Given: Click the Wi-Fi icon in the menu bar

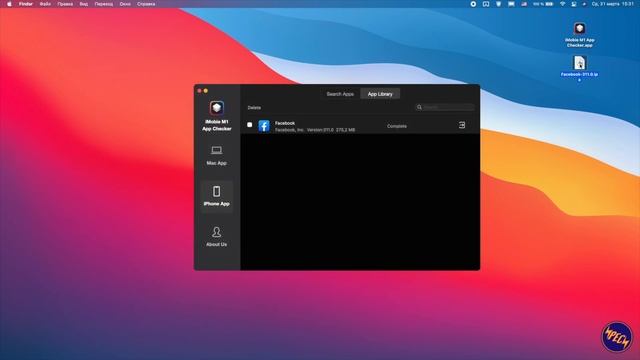Looking at the screenshot, I should [x=562, y=4].
